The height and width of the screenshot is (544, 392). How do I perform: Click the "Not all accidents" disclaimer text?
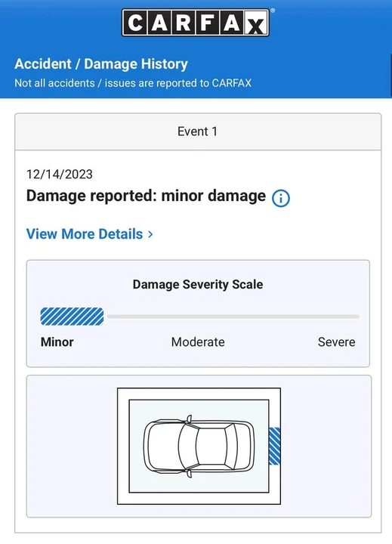pos(133,83)
